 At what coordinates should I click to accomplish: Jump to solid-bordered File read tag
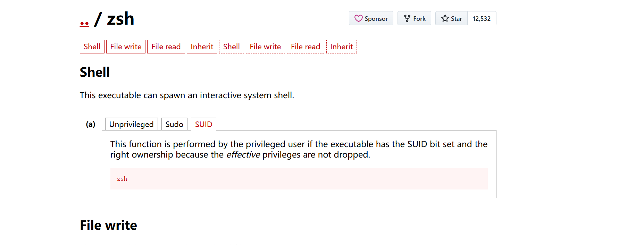(166, 47)
